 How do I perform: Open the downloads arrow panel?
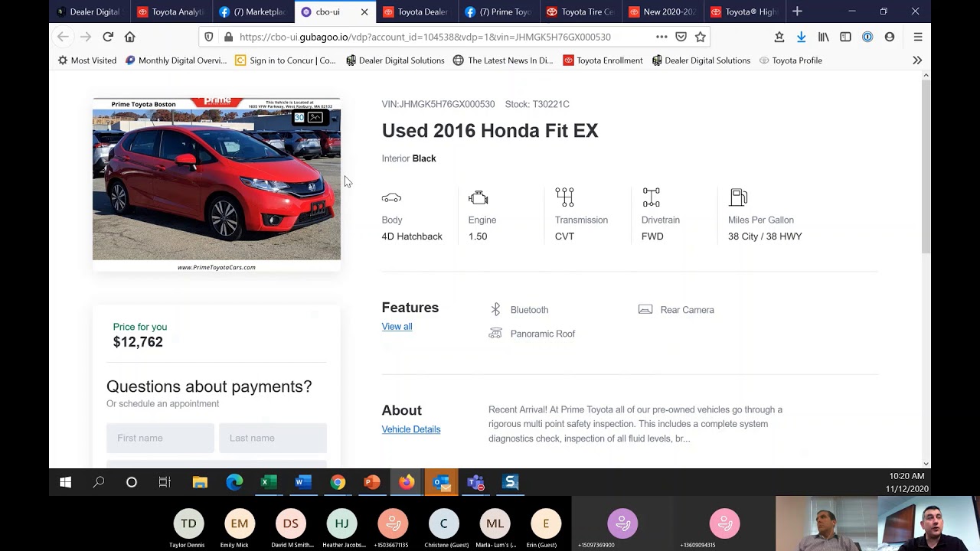point(801,37)
